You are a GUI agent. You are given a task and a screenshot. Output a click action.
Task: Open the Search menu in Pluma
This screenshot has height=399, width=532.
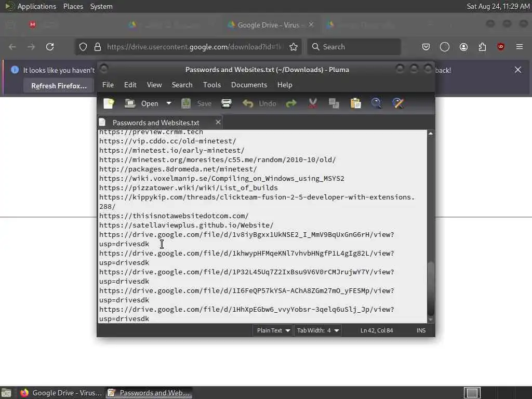pyautogui.click(x=182, y=85)
